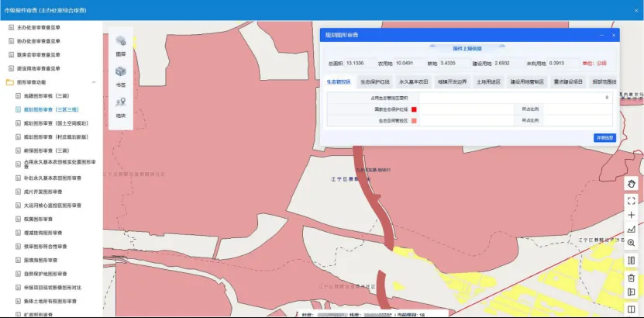Select the area chart measure icon

[632, 229]
